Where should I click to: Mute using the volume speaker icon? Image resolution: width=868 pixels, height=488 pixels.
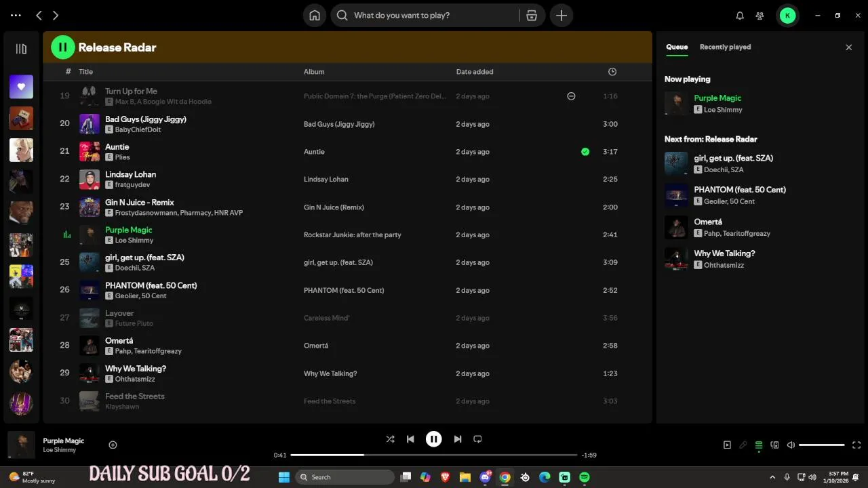tap(791, 445)
